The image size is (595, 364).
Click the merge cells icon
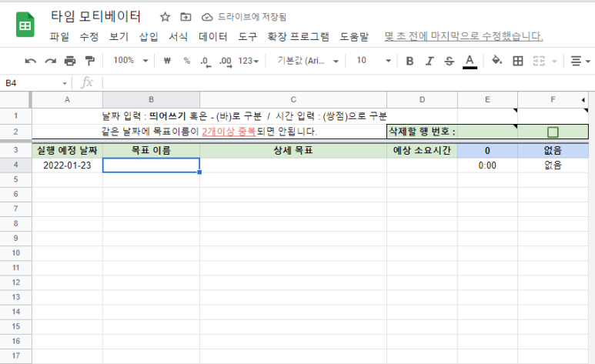(x=539, y=61)
